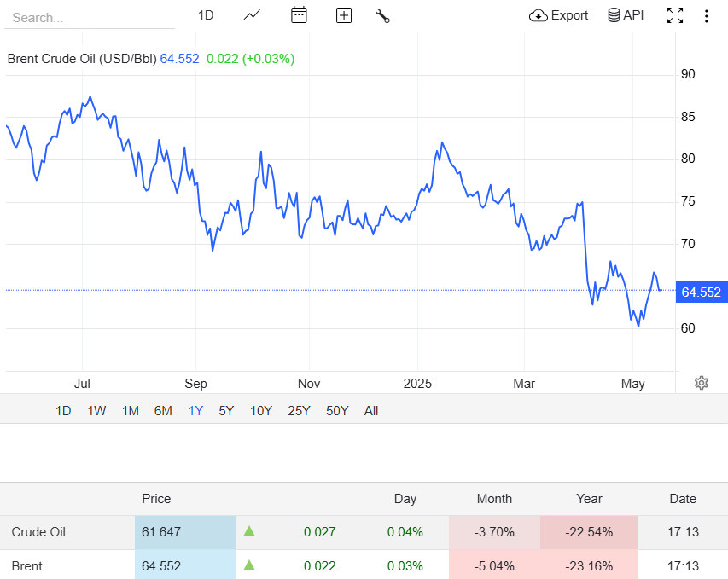This screenshot has height=579, width=728.
Task: Click the -5.04% month change cell
Action: pos(494,566)
